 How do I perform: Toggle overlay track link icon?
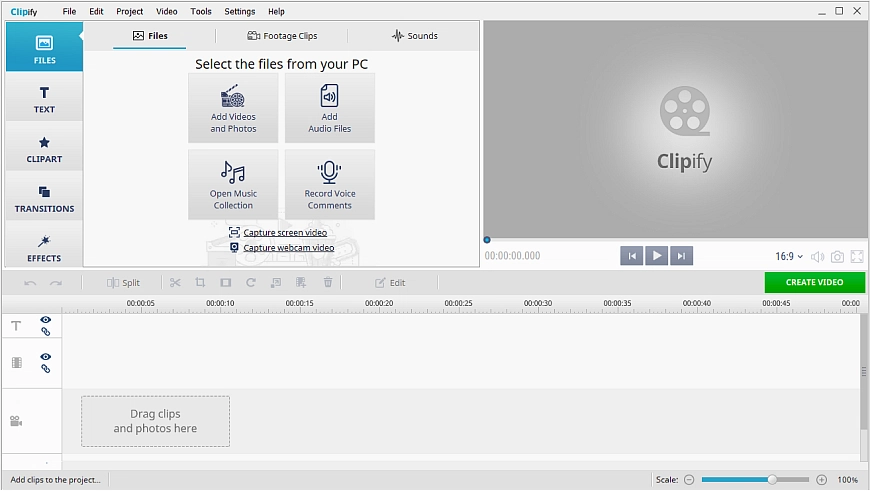click(45, 369)
